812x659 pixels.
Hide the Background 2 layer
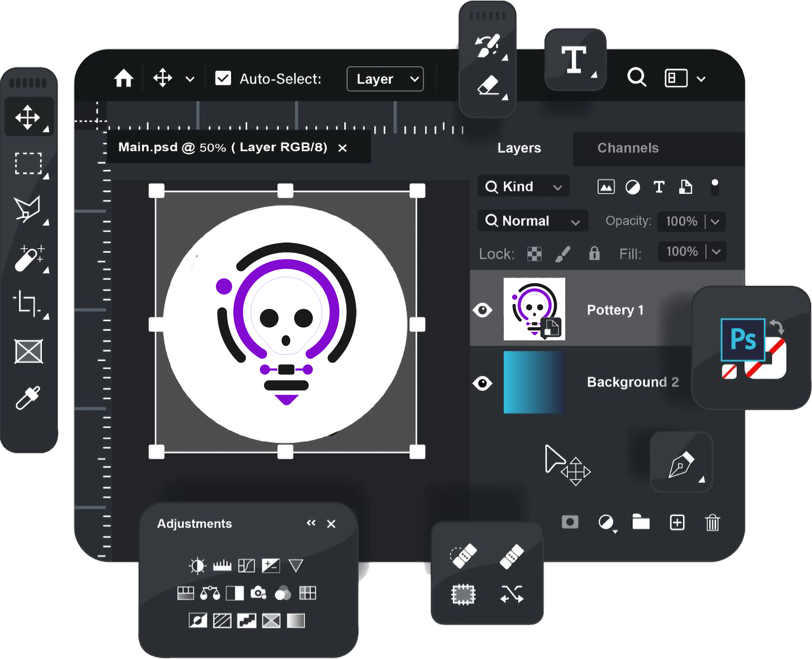click(x=483, y=383)
